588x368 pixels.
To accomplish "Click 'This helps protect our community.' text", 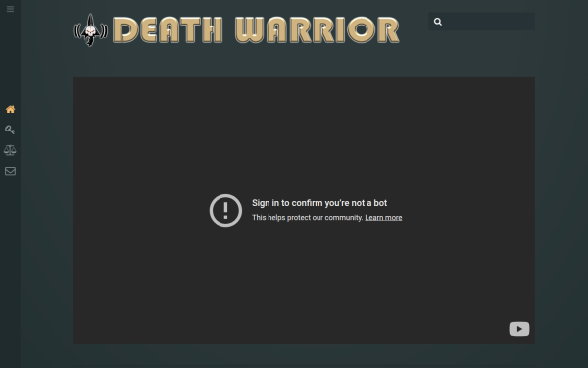I will pyautogui.click(x=308, y=218).
